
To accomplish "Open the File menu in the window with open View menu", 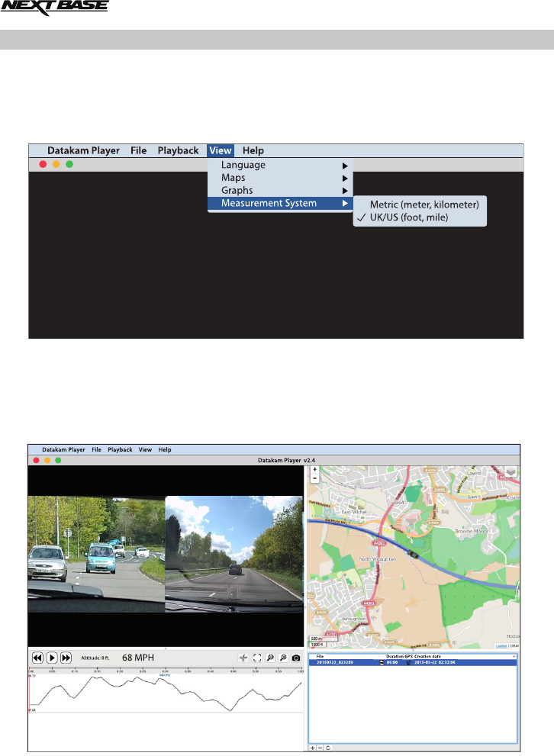I will click(x=138, y=150).
